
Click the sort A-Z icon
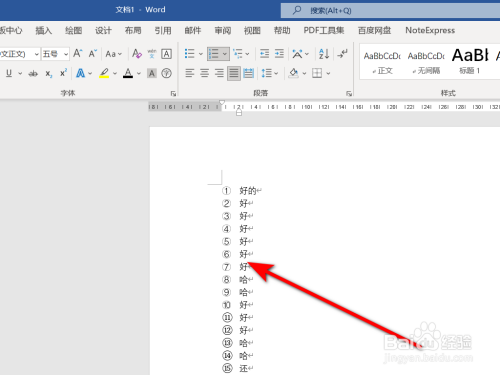point(324,54)
